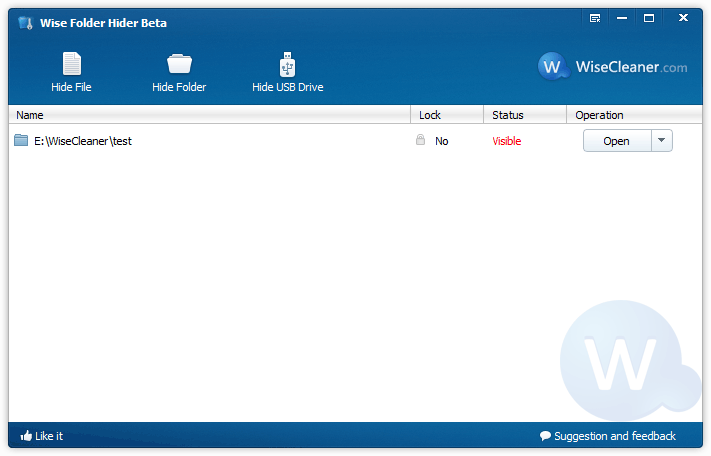Minimize the Wise Folder Hider window
The image size is (711, 456).
(x=622, y=18)
